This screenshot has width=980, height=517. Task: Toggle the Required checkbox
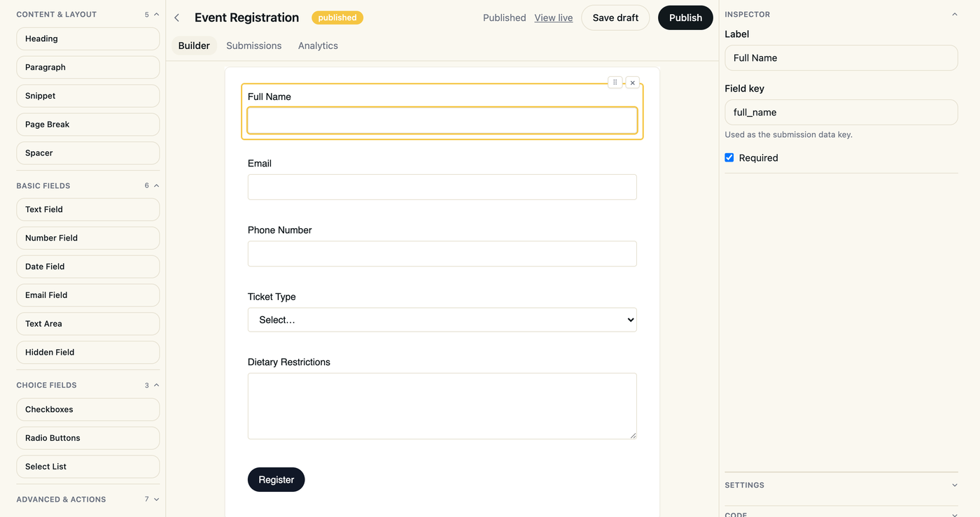(x=729, y=157)
